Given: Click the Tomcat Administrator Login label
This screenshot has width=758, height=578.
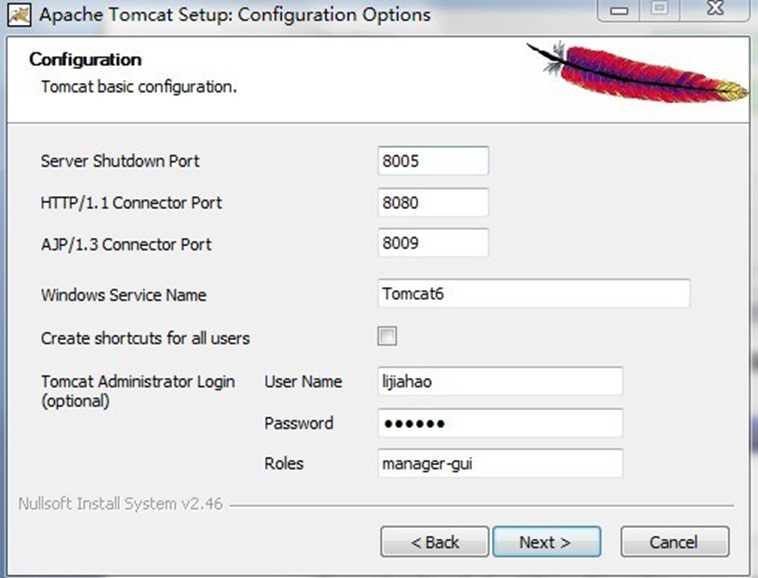Looking at the screenshot, I should [x=138, y=391].
